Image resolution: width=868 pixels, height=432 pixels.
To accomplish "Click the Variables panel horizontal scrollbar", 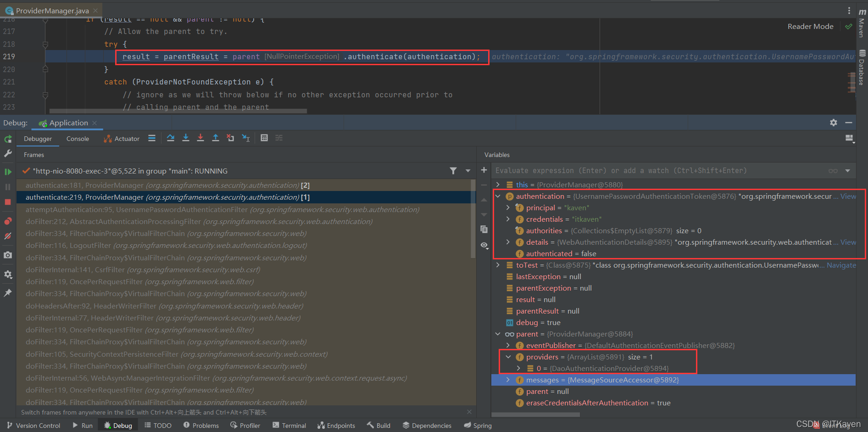I will pyautogui.click(x=535, y=414).
